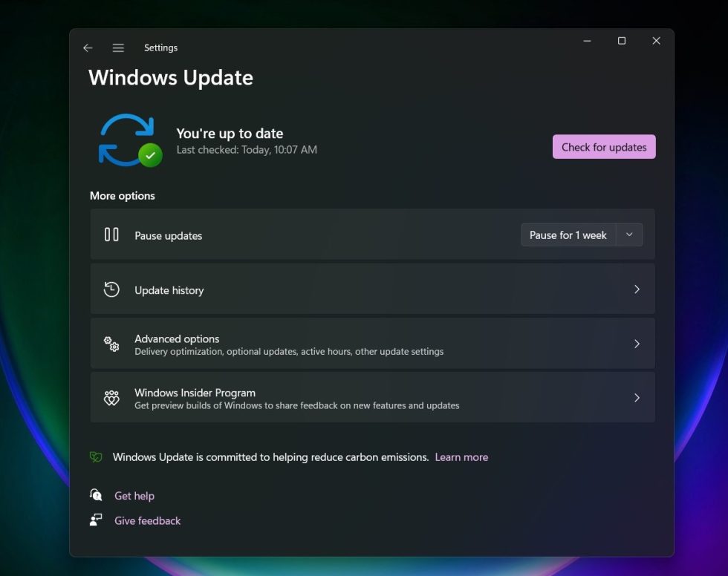This screenshot has height=576, width=728.
Task: Minimize the Settings window
Action: pos(587,41)
